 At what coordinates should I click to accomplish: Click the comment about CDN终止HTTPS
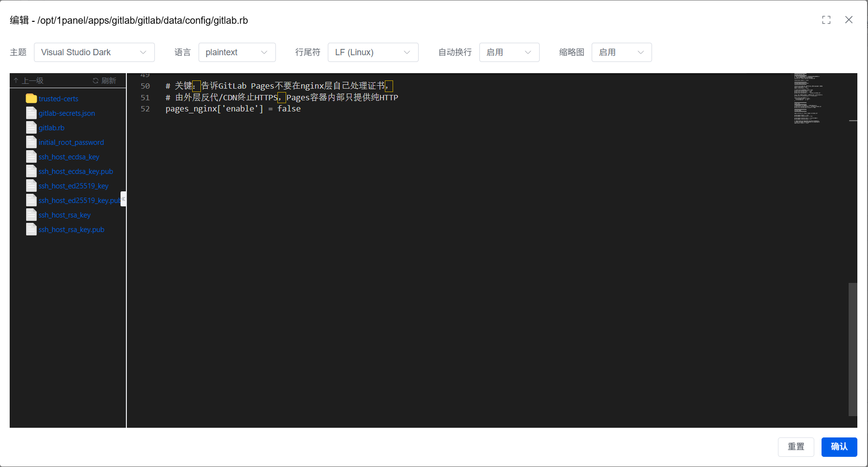(x=282, y=98)
